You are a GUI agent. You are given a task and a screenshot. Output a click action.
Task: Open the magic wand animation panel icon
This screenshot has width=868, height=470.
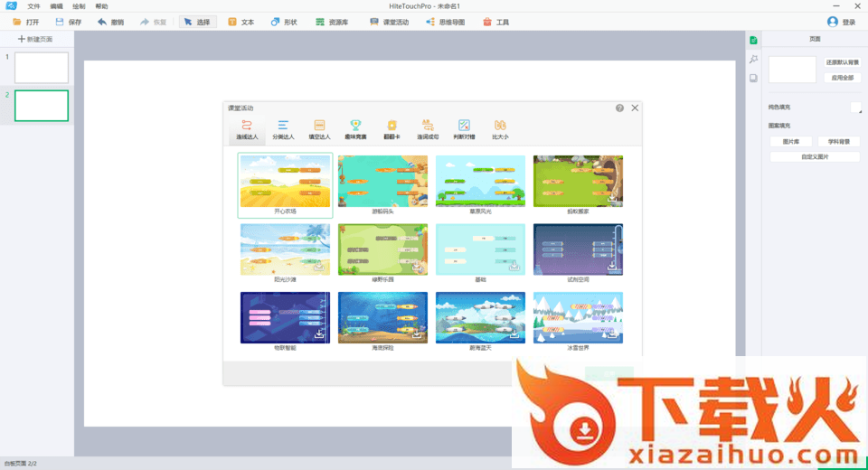coord(753,60)
